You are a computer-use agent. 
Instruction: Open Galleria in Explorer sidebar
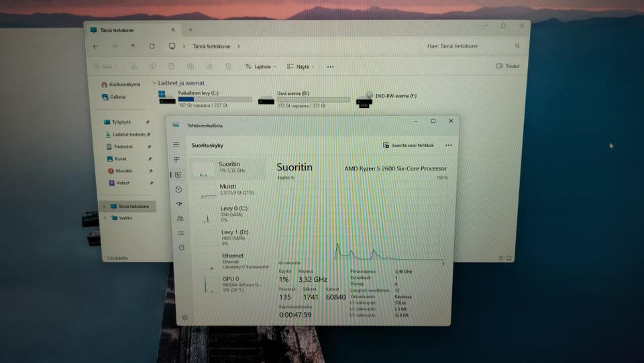pyautogui.click(x=113, y=97)
